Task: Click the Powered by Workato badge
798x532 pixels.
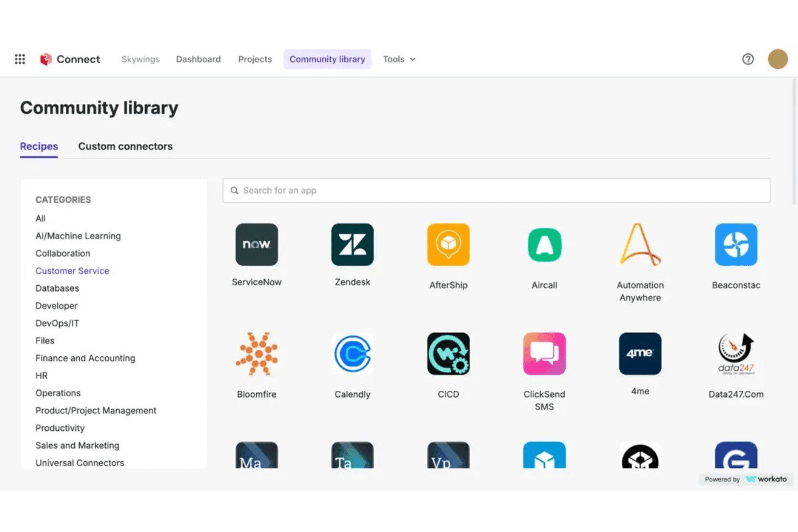Action: click(746, 479)
